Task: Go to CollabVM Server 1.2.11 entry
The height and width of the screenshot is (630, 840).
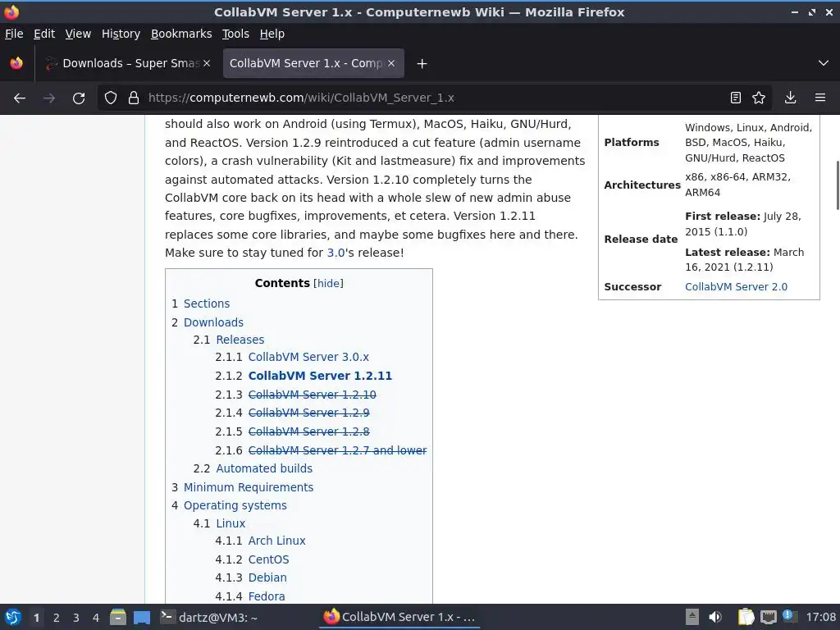Action: pos(321,376)
